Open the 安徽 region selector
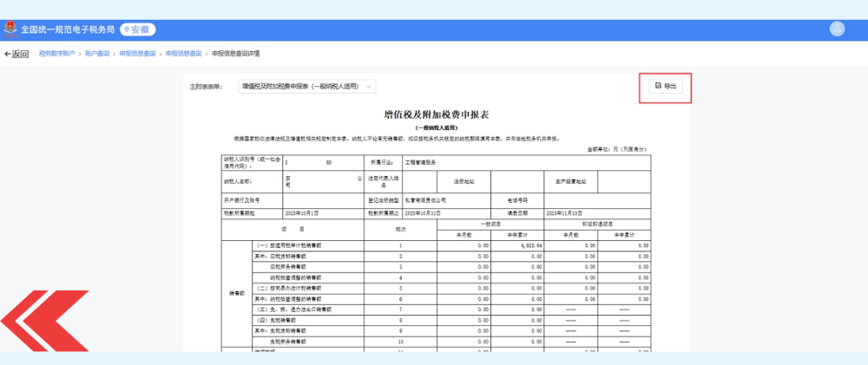 (138, 29)
